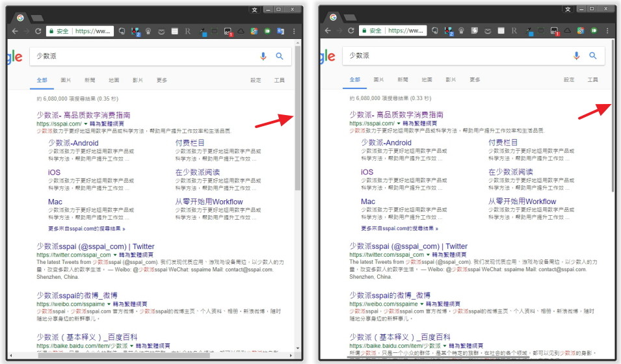The width and height of the screenshot is (621, 364).
Task: Click the voice search microphone in left window
Action: click(x=263, y=57)
